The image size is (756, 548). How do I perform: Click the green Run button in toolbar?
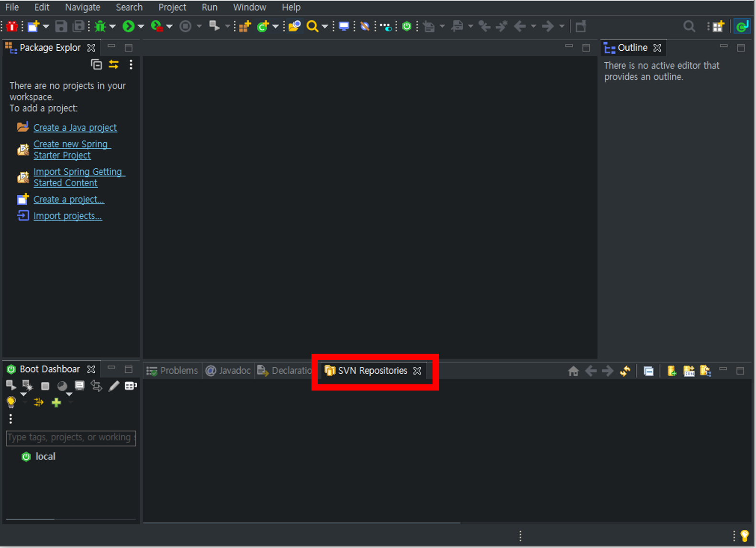pyautogui.click(x=128, y=26)
